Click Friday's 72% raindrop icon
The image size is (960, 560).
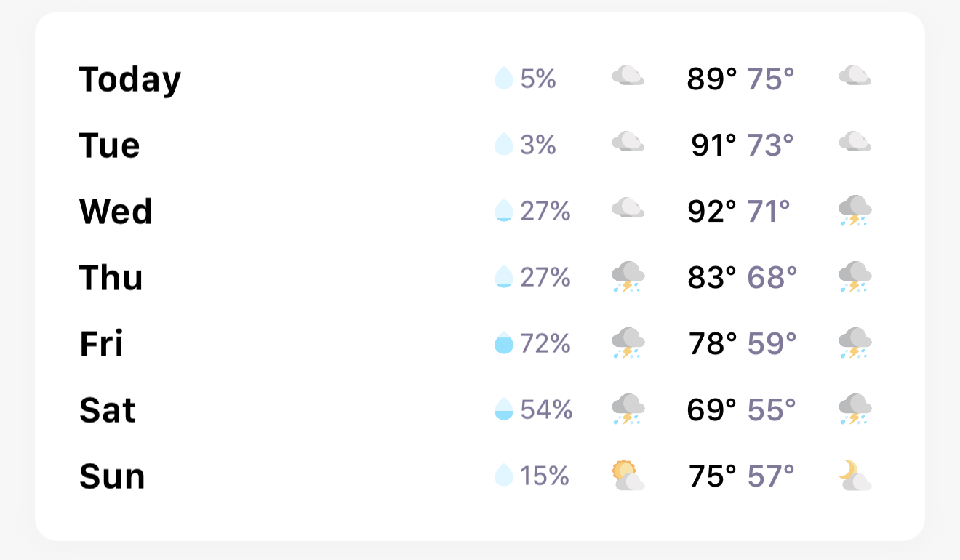503,343
